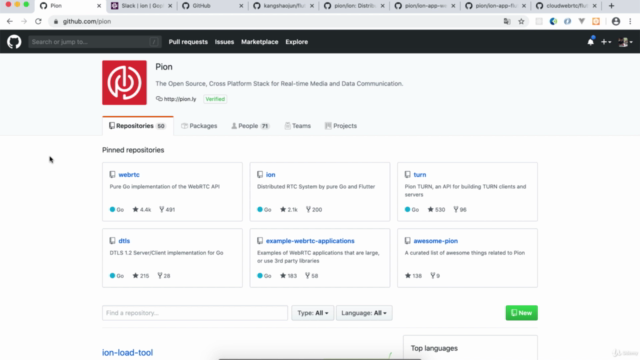Switch to the Slack ion tab
Viewport: 640px width, 360px height.
142,6
